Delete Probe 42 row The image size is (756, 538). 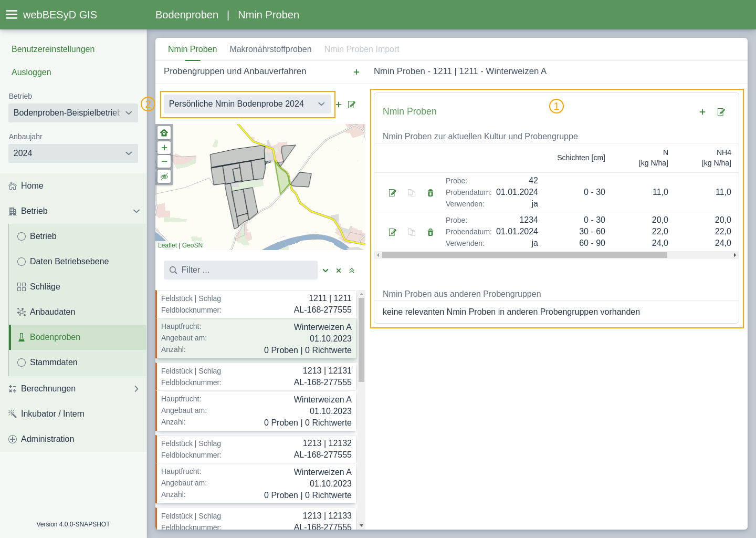[430, 193]
